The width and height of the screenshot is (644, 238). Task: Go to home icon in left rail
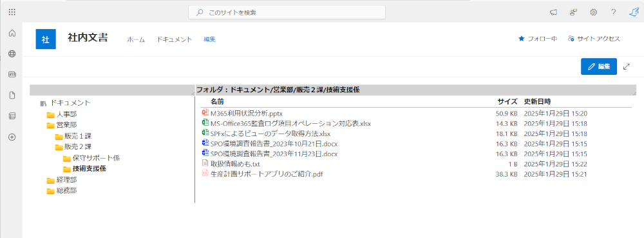[12, 33]
